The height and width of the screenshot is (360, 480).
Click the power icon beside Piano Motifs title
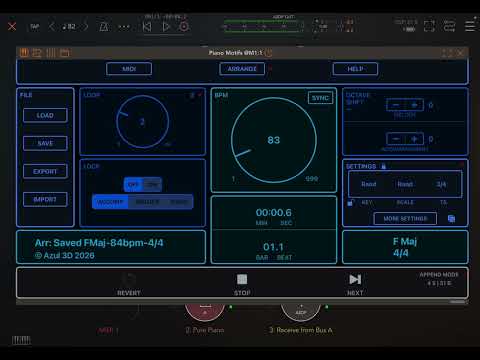[x=269, y=53]
